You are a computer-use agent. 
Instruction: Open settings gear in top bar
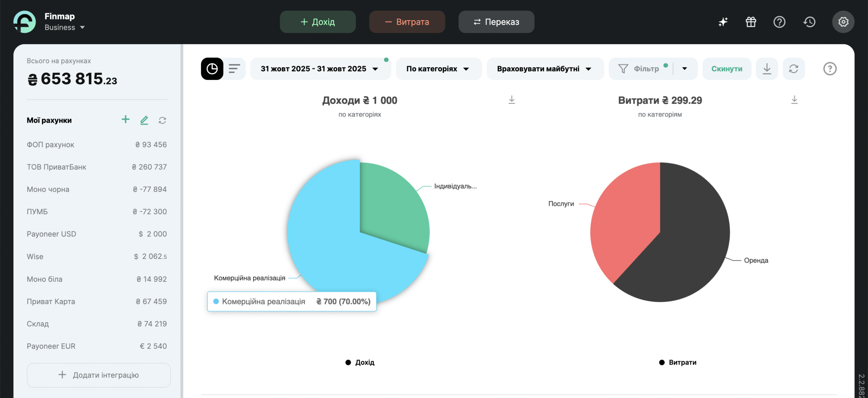(x=843, y=22)
